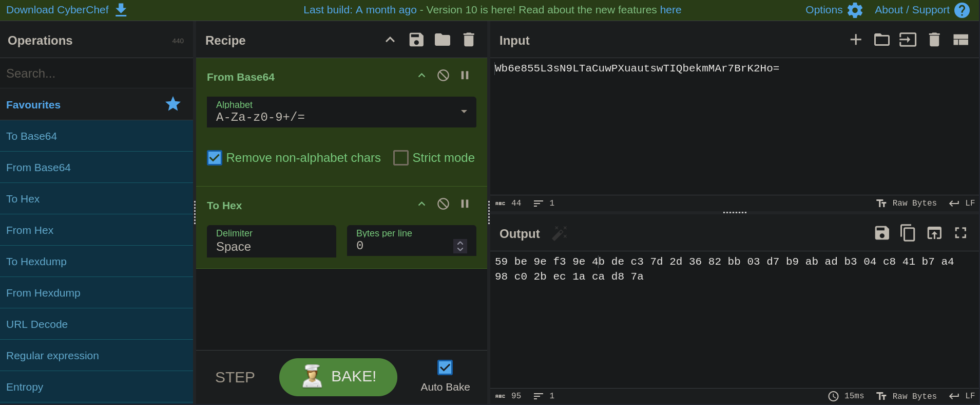Select From Hex operation
The image size is (980, 405).
(97, 230)
